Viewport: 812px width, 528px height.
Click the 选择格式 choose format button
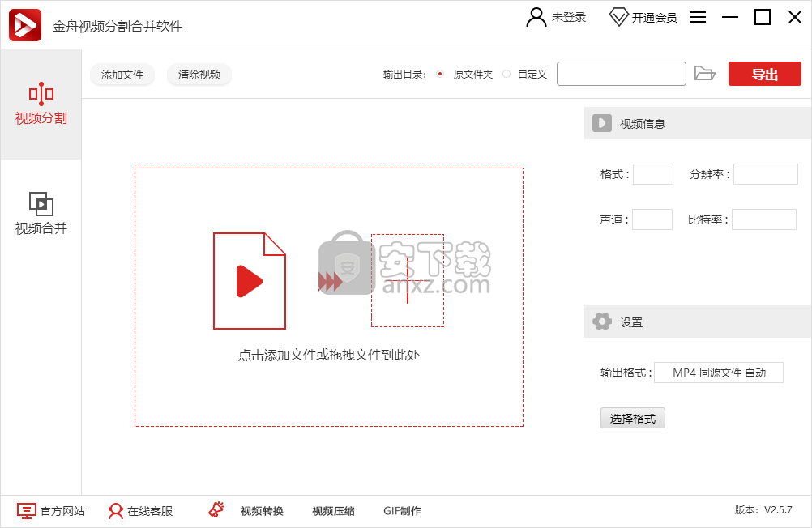[x=633, y=418]
